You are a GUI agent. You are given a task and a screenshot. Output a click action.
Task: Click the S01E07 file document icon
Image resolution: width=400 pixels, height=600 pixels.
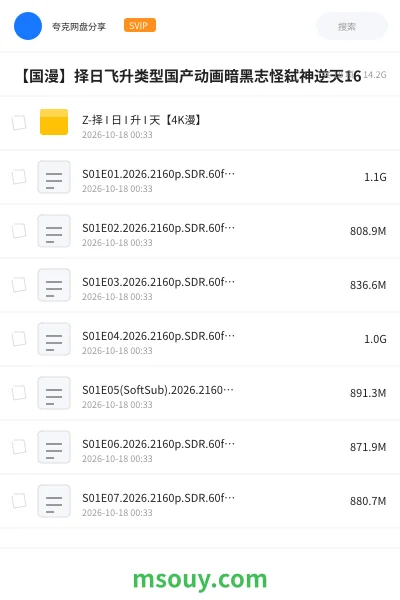(x=54, y=501)
